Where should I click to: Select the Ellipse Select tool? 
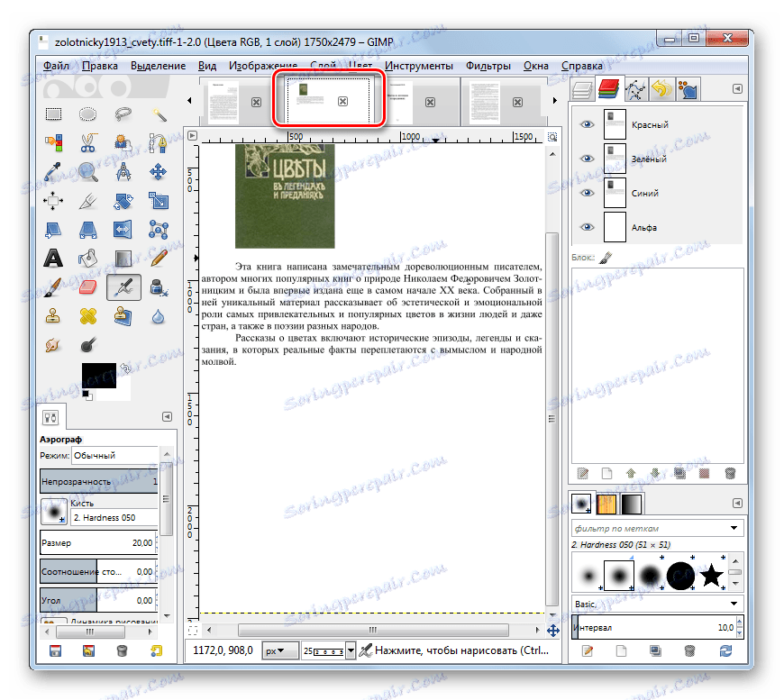pos(88,114)
